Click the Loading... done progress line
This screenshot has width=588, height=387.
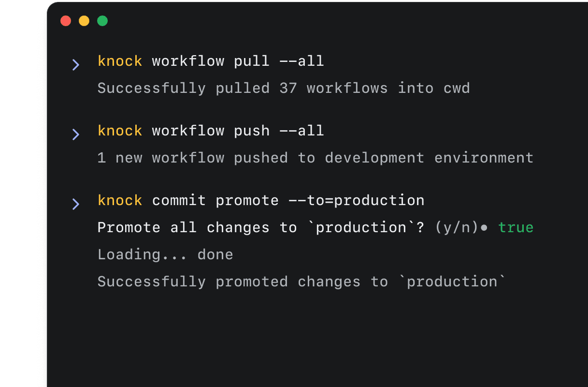(x=165, y=254)
